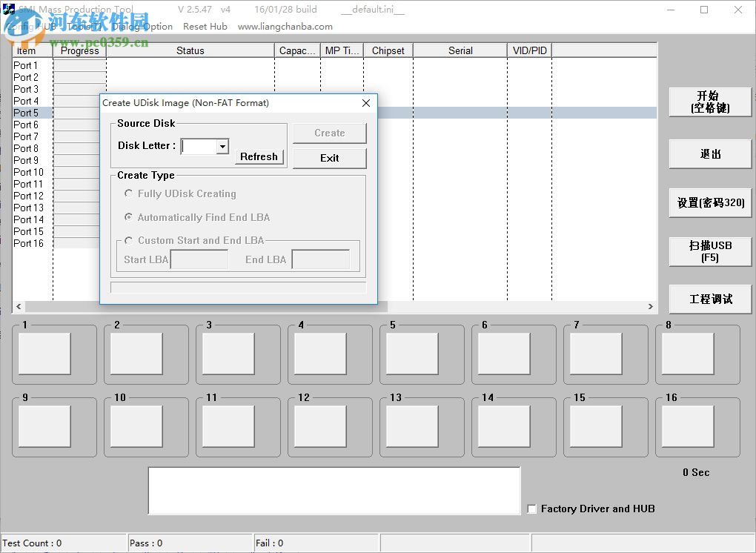
Task: Click the 工程调试 engineering debug button
Action: [709, 299]
